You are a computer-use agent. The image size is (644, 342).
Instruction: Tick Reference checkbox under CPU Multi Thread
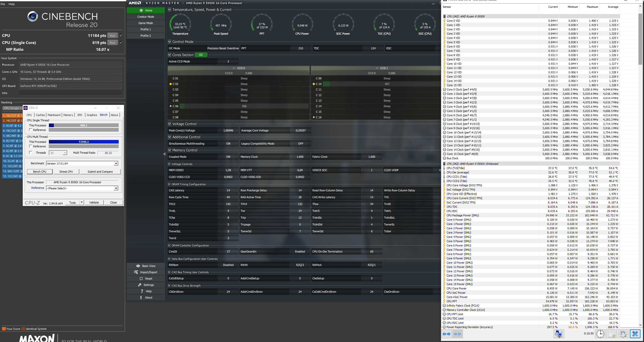[31, 146]
